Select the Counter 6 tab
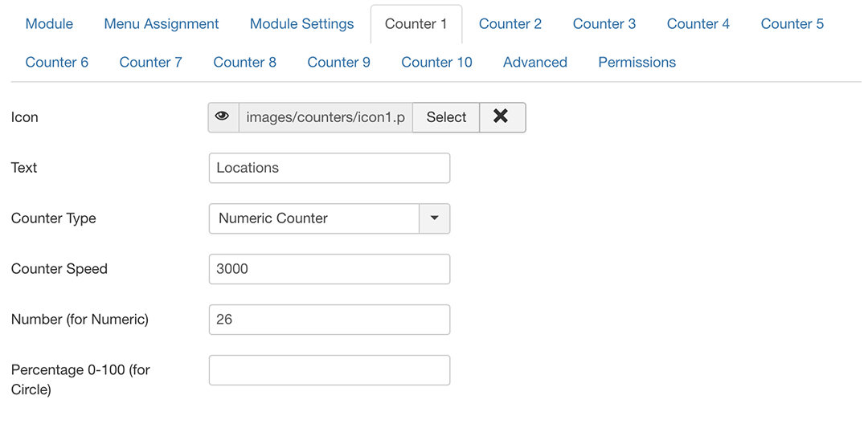 pos(57,63)
